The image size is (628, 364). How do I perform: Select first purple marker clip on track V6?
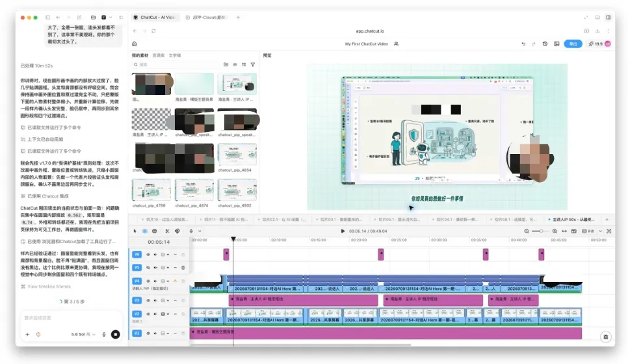(226, 254)
